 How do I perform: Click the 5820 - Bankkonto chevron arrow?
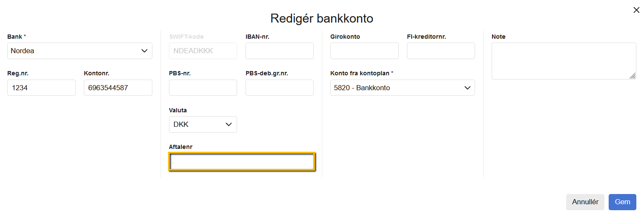[x=467, y=88]
